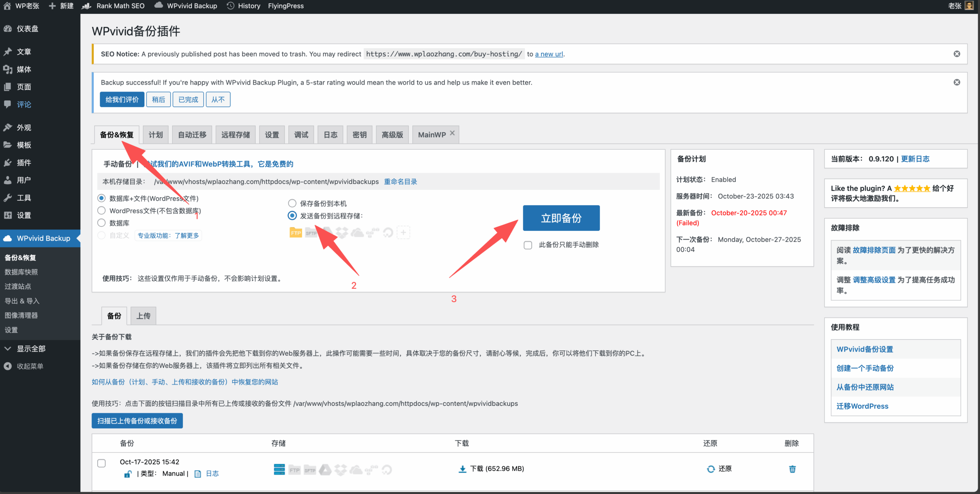Viewport: 980px width, 494px height.
Task: Click the 重命名目录 link
Action: coord(400,182)
